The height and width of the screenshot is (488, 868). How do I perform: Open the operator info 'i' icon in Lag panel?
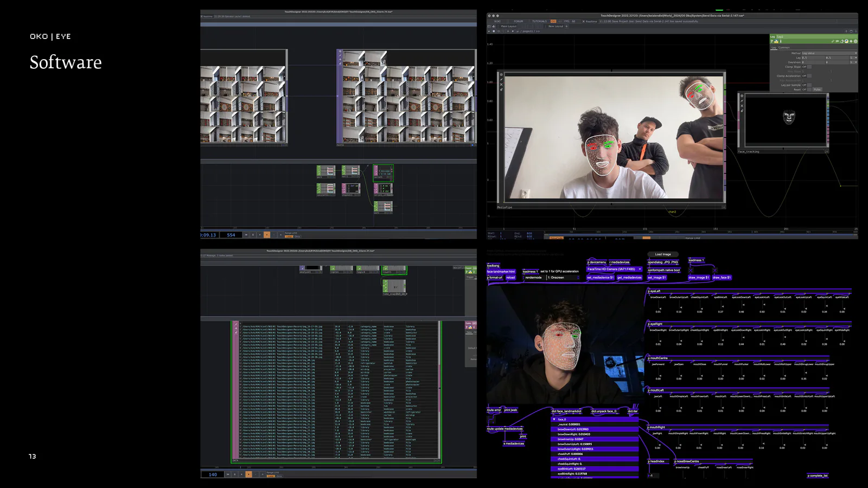[781, 41]
